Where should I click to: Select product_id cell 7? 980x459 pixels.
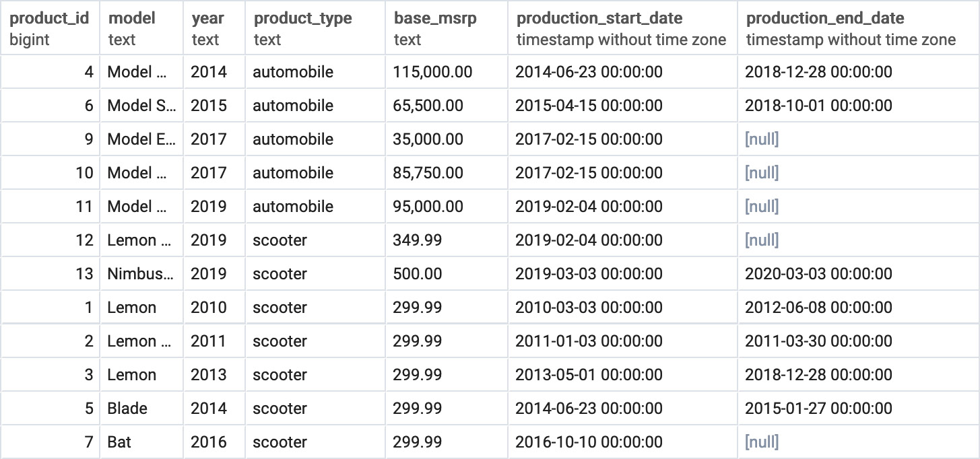click(50, 442)
